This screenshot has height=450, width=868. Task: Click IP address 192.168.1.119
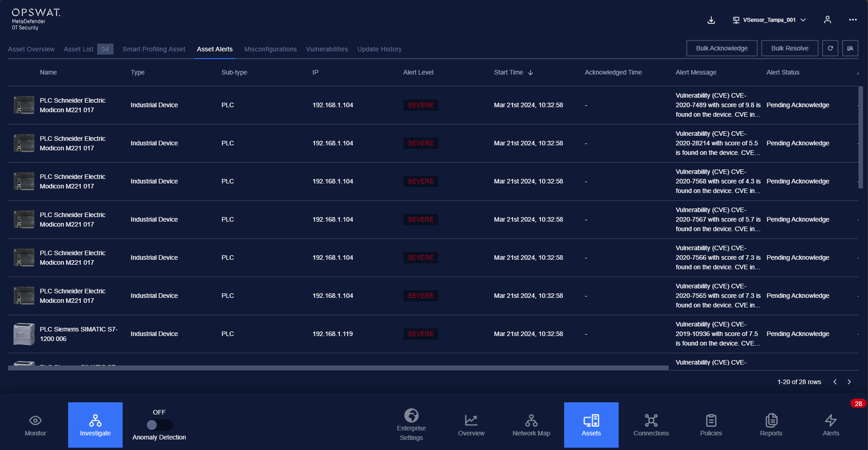(x=333, y=334)
